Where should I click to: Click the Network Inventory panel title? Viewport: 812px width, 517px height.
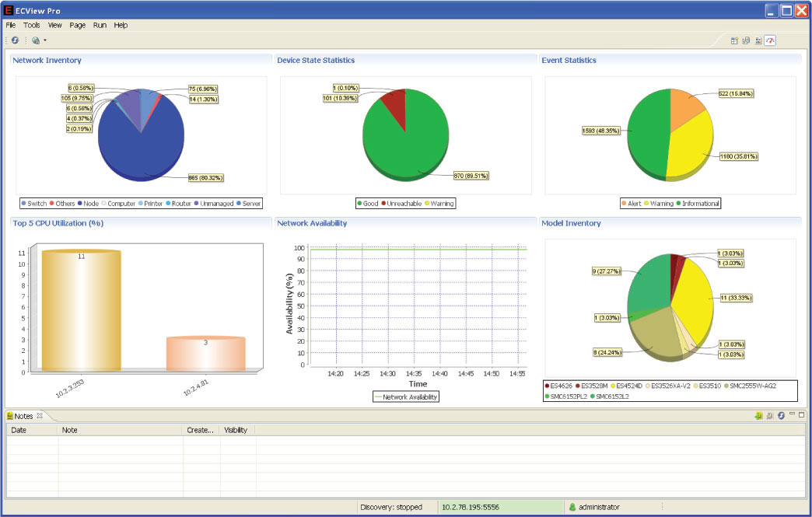point(47,60)
